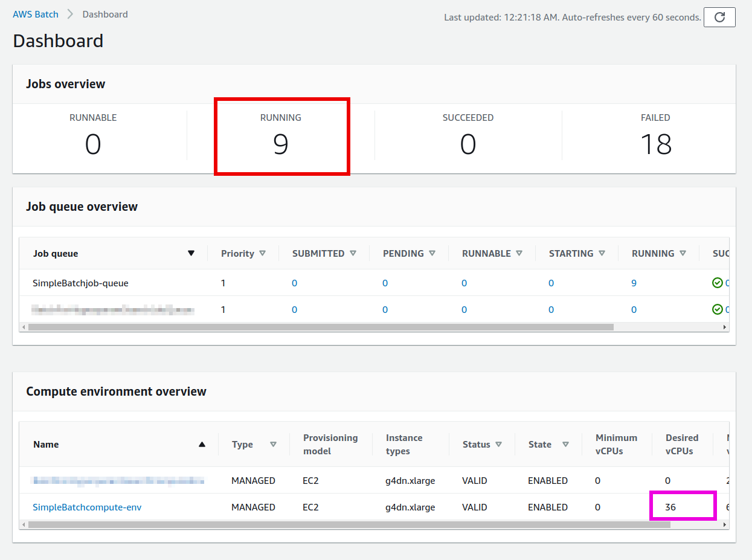Image resolution: width=752 pixels, height=560 pixels.
Task: Sort job queue table by RUNNING column
Action: (683, 254)
